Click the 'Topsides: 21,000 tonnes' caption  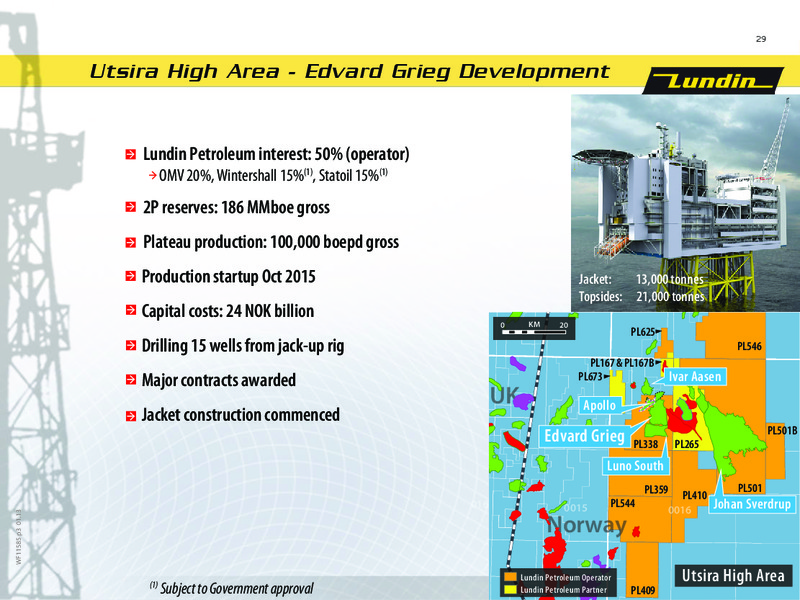point(641,296)
